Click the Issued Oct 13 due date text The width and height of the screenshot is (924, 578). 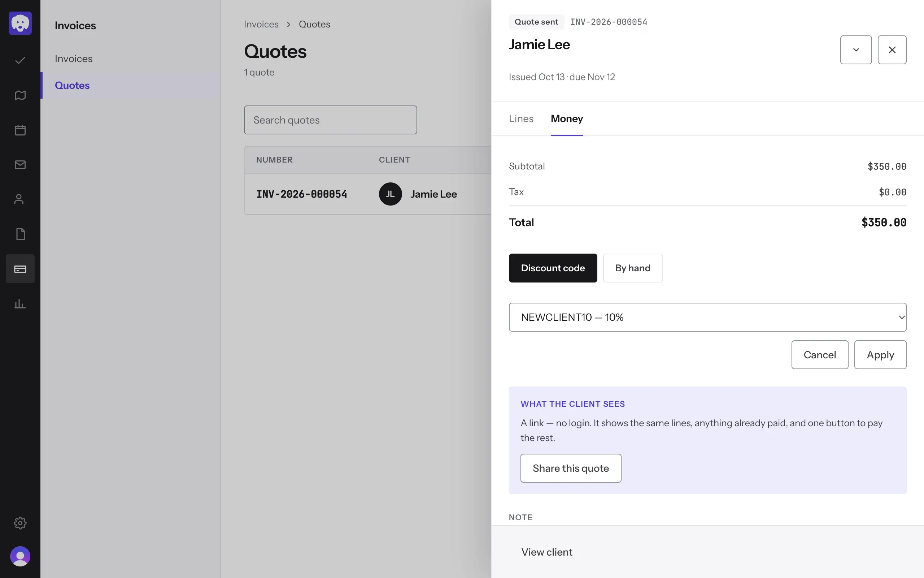(562, 77)
